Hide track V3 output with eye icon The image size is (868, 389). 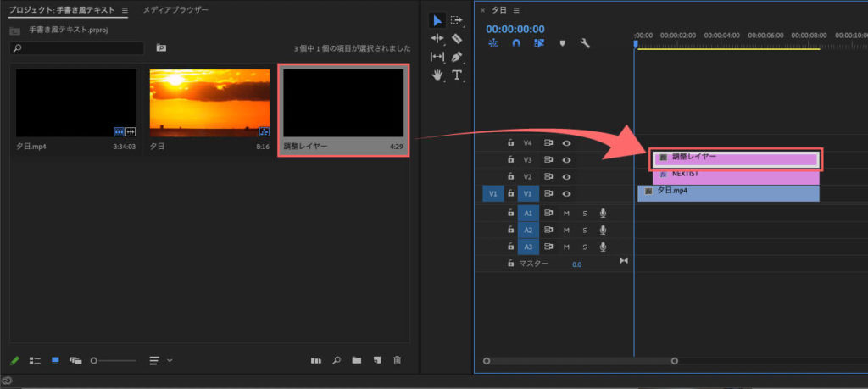point(566,159)
